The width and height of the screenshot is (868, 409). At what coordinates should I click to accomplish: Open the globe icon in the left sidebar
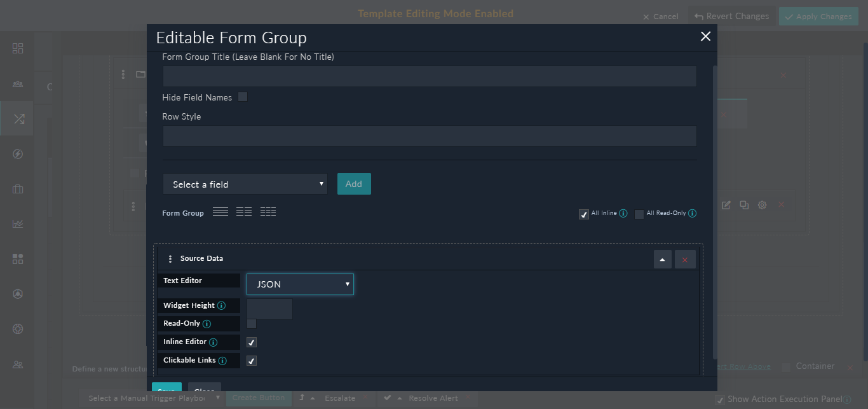point(17,329)
